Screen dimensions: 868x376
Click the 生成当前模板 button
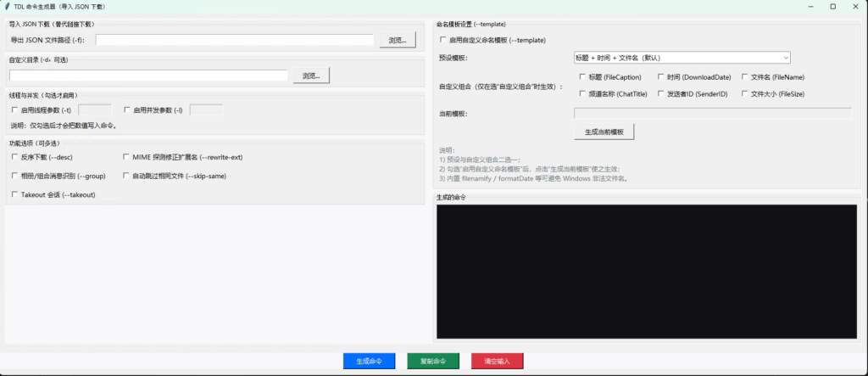[x=604, y=132]
